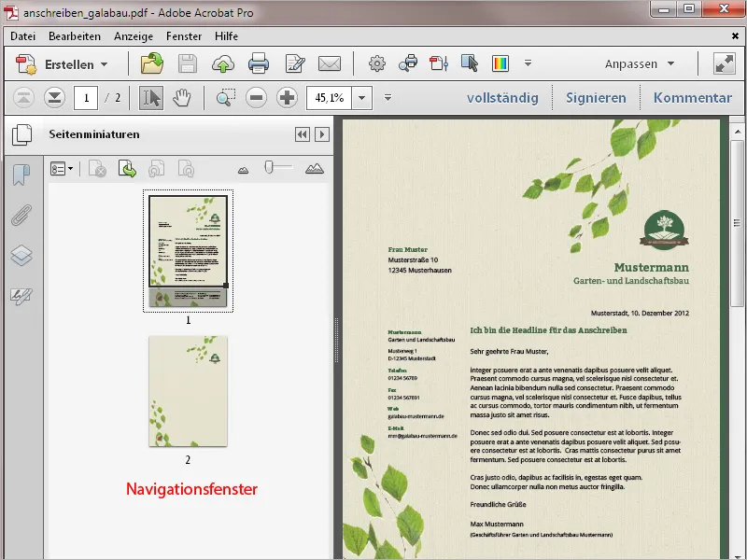Click the delete pages icon in thumbnails toolbar
747x560 pixels.
tap(97, 169)
